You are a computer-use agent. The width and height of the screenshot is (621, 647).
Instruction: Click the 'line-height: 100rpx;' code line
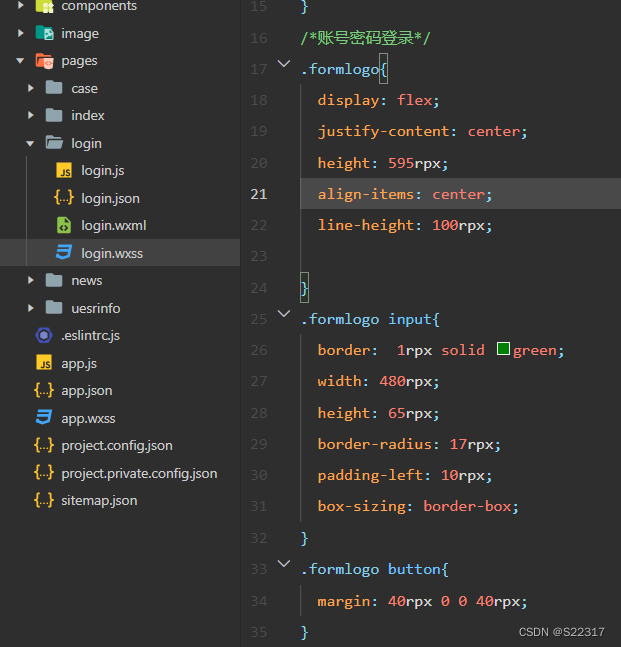pyautogui.click(x=405, y=225)
